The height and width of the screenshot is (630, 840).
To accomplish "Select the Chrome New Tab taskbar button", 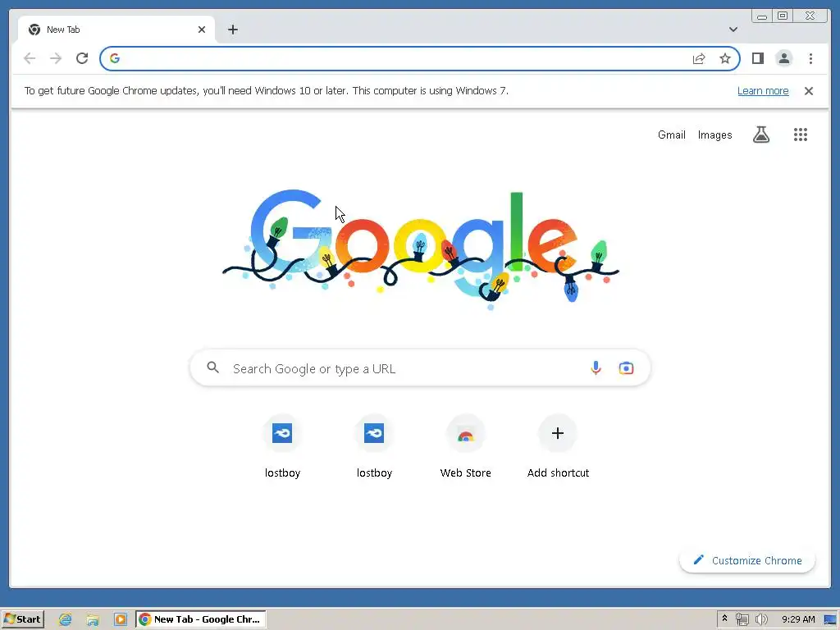I will (200, 619).
